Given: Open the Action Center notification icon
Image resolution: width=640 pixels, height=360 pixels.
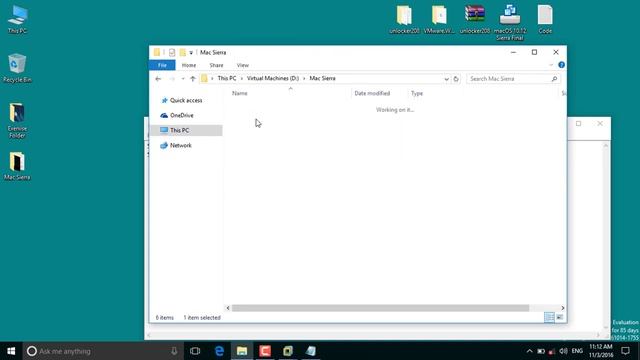Looking at the screenshot, I should tap(625, 351).
